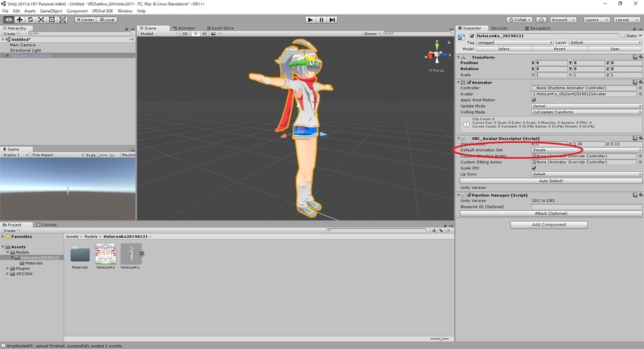Toggle scene lighting sun icon

tap(196, 34)
